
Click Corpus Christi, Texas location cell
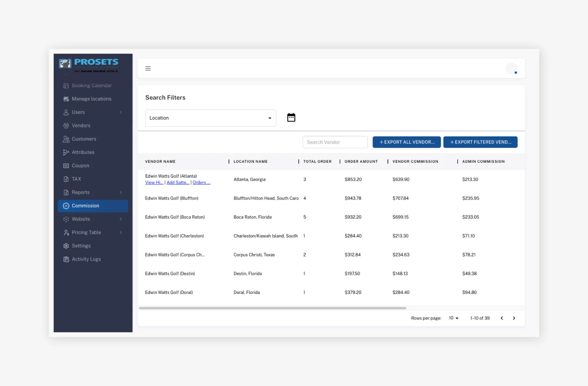pos(254,255)
